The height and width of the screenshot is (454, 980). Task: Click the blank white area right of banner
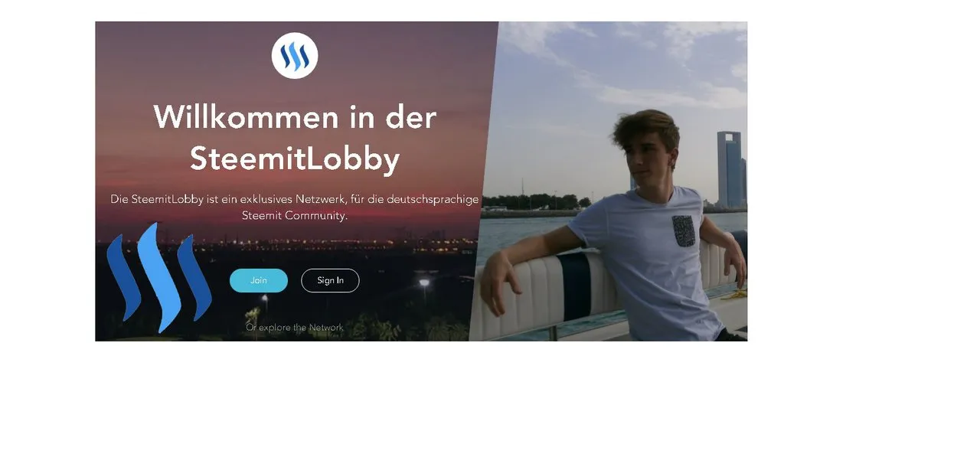pos(863,181)
